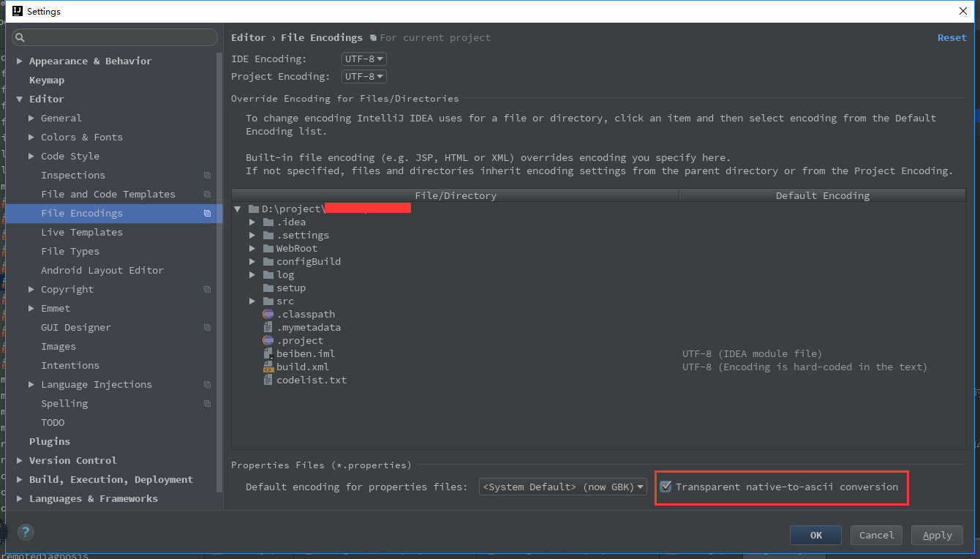Select Android Layout Editor in sidebar

coord(102,271)
